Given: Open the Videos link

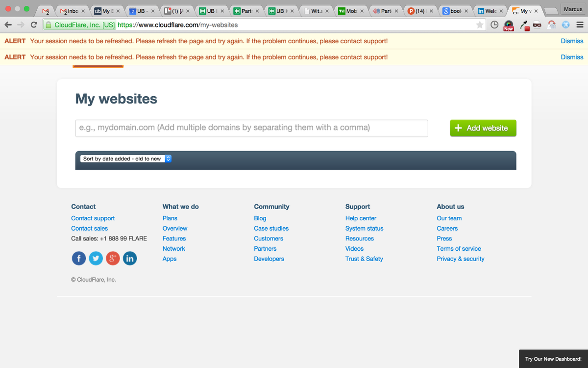Looking at the screenshot, I should (x=355, y=249).
